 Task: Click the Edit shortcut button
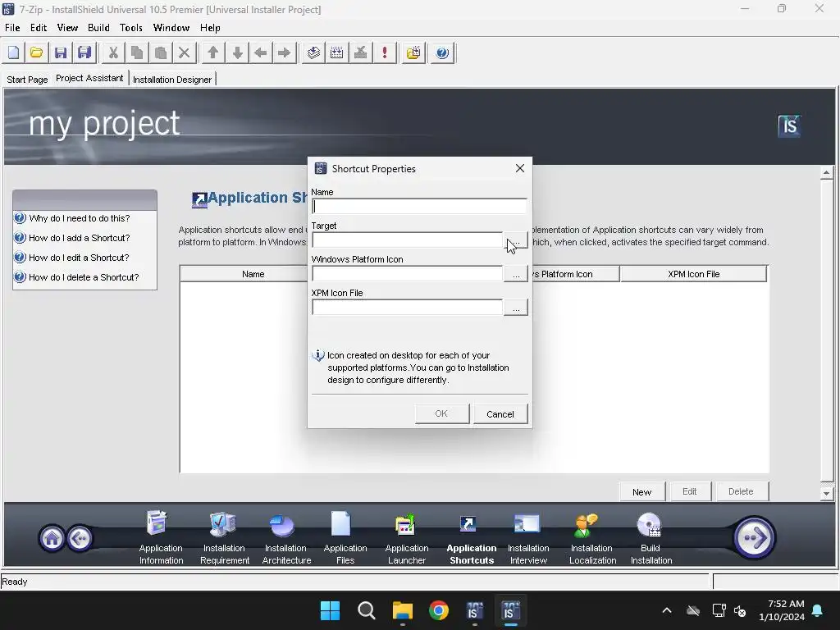[689, 492]
